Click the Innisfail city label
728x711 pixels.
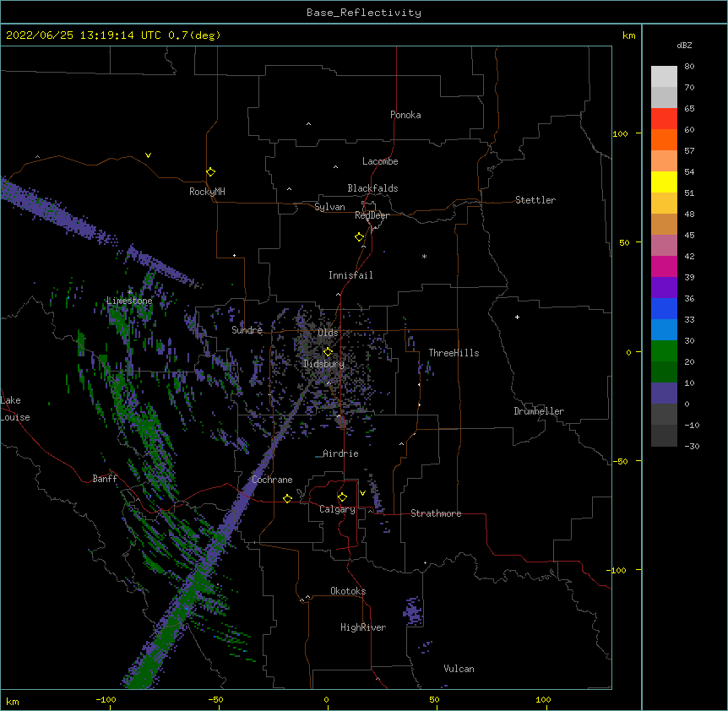click(350, 275)
